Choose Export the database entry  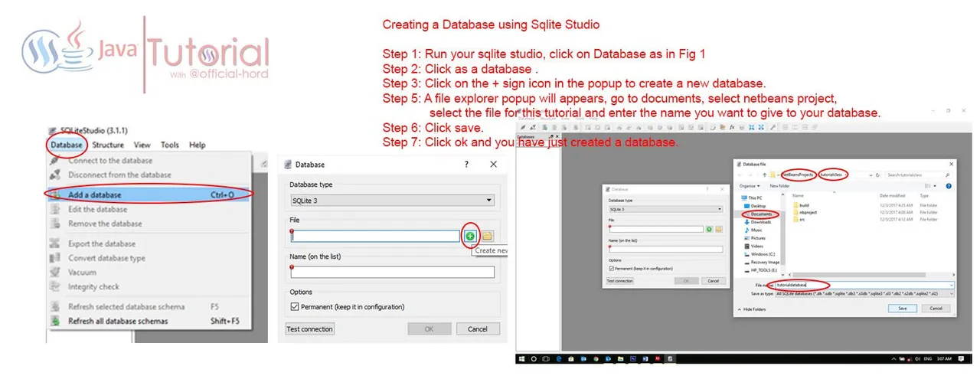click(149, 243)
